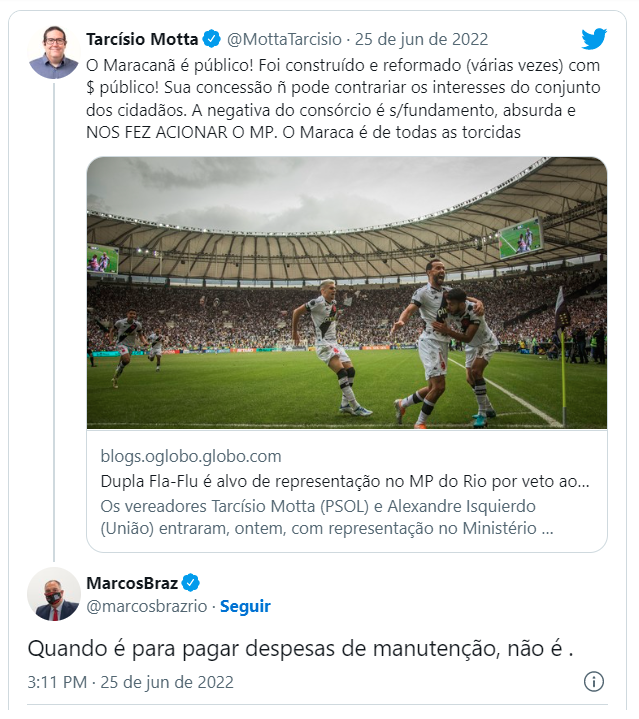Click the Twitter bird logo

click(x=594, y=39)
